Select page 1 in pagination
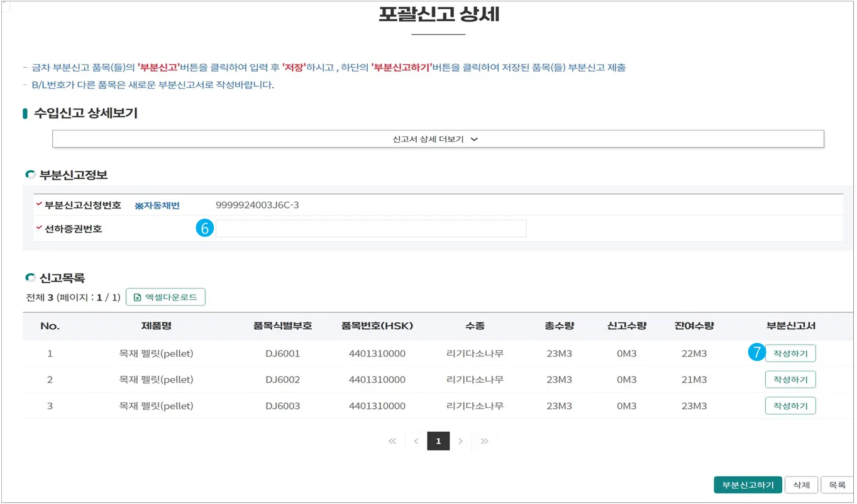 [x=438, y=441]
